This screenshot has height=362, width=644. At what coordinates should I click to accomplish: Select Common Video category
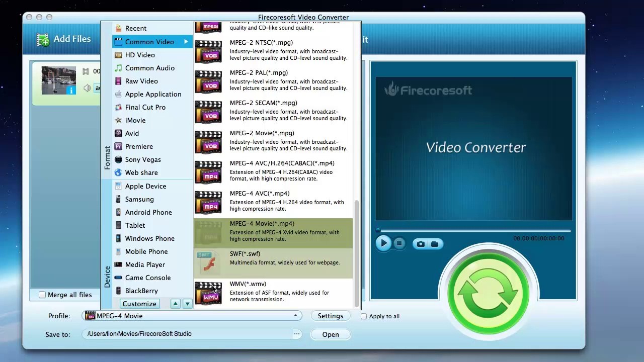pyautogui.click(x=152, y=42)
